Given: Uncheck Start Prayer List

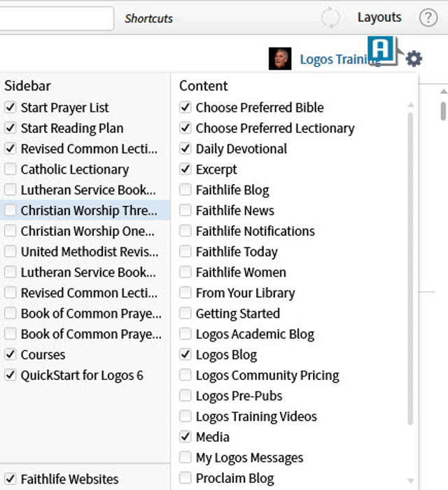Looking at the screenshot, I should coord(10,108).
